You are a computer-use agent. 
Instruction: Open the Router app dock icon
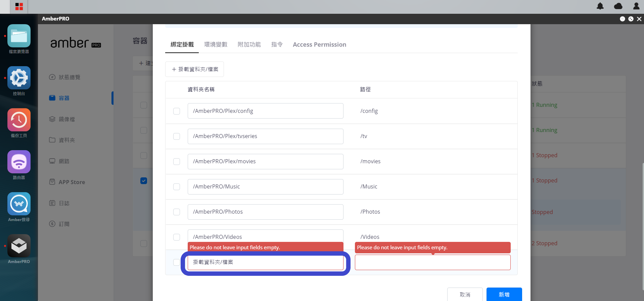(19, 162)
